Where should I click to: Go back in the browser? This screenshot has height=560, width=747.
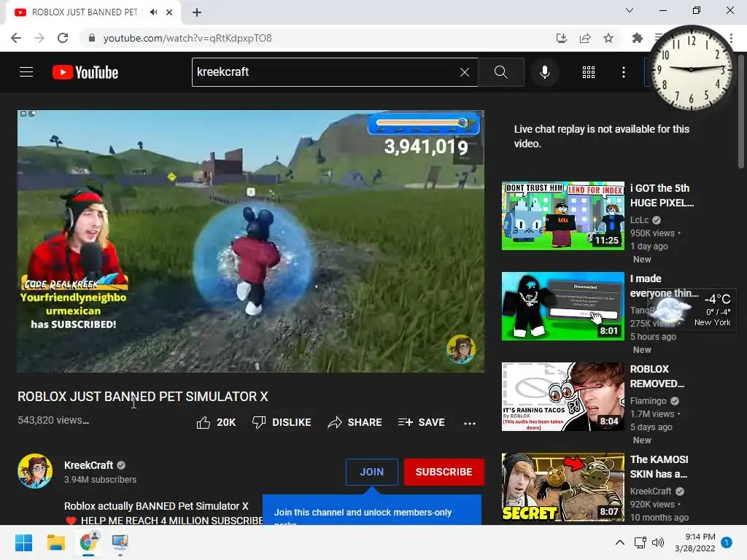pyautogui.click(x=16, y=38)
